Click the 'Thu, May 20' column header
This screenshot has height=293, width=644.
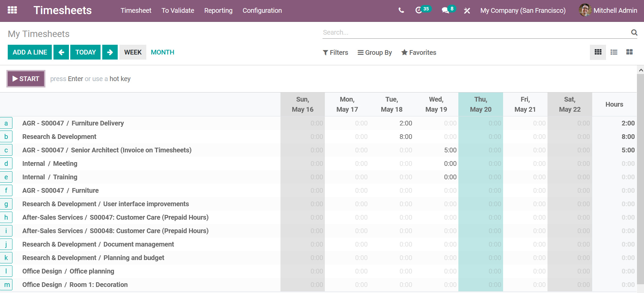pos(481,104)
